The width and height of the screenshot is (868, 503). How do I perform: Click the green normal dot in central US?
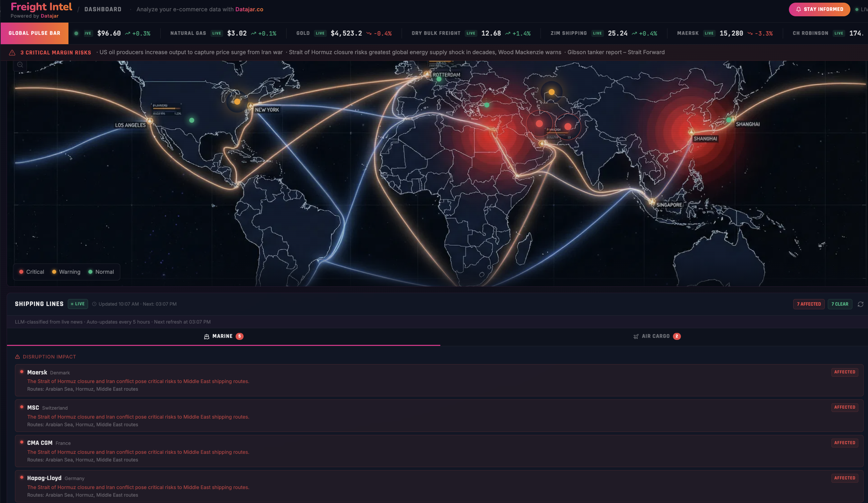(x=192, y=120)
